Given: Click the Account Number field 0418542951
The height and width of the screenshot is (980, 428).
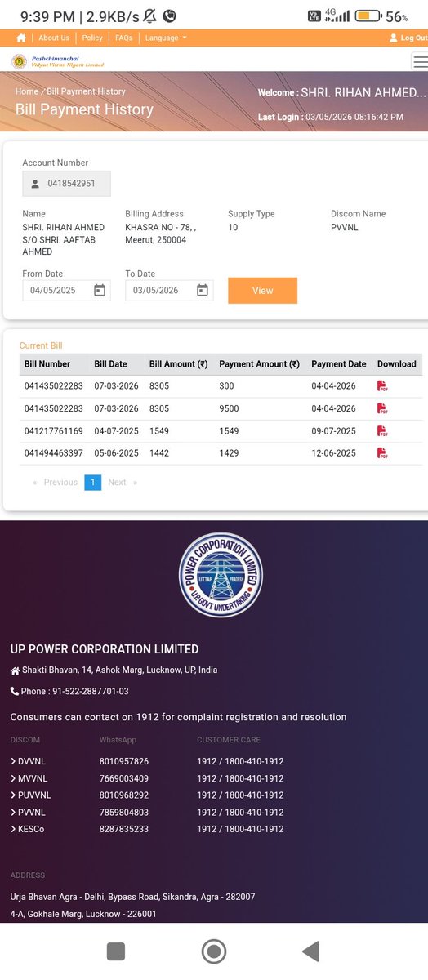Looking at the screenshot, I should coord(66,184).
